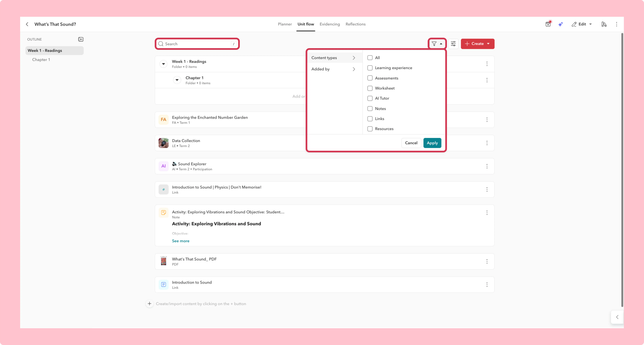Viewport: 644px width, 345px height.
Task: Open more options for the last Introduction to Sound link
Action: (x=487, y=285)
